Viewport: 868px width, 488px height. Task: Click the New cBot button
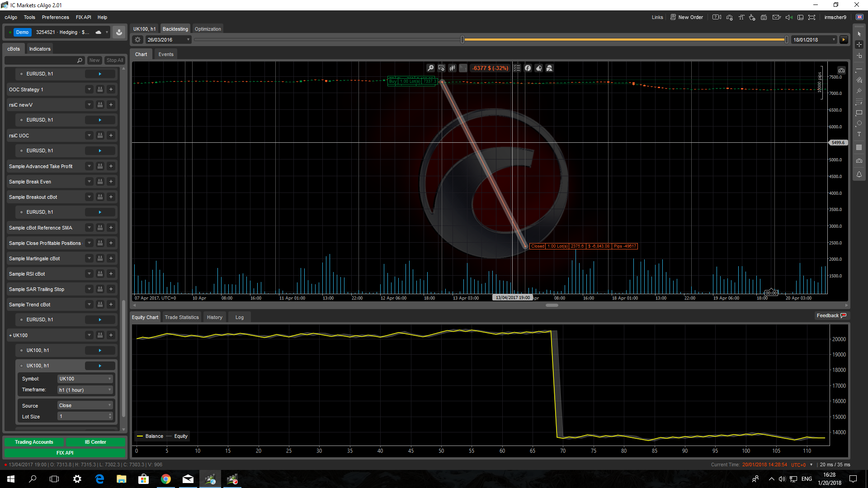click(94, 60)
